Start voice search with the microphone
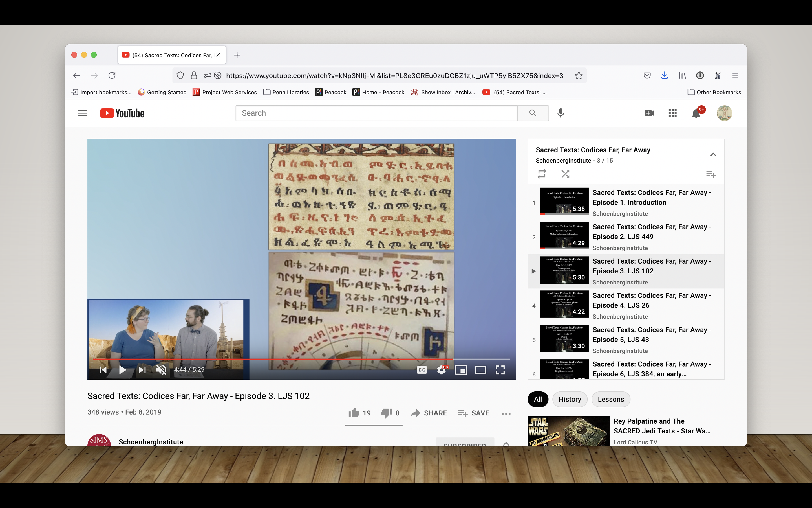 [561, 113]
